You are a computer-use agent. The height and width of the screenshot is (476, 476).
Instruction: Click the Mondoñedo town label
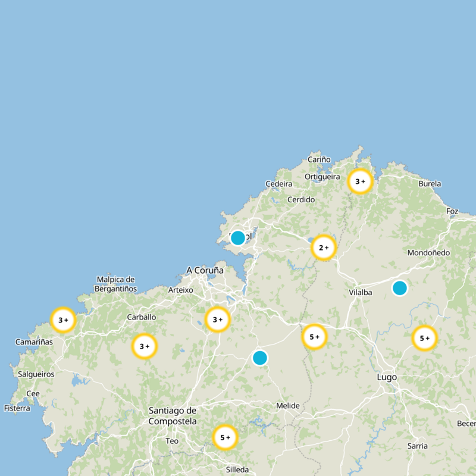click(x=428, y=252)
